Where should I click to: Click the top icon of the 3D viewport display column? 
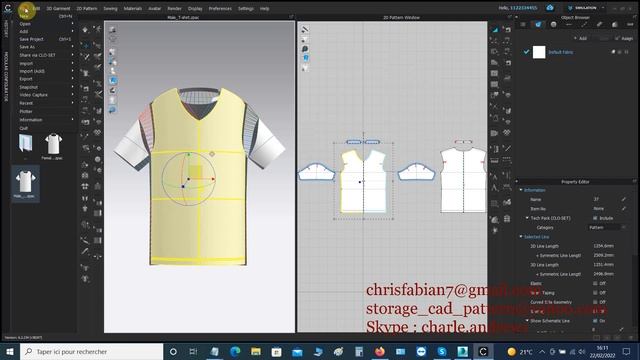tap(113, 30)
